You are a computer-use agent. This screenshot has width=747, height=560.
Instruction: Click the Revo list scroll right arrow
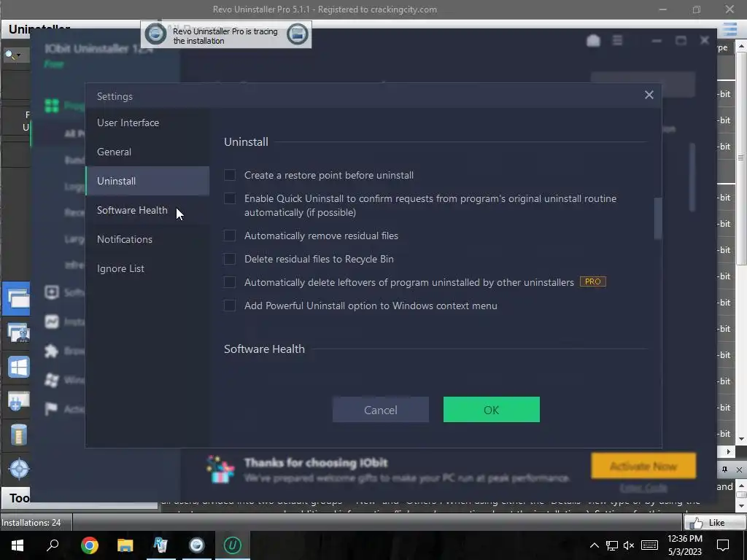pyautogui.click(x=728, y=451)
